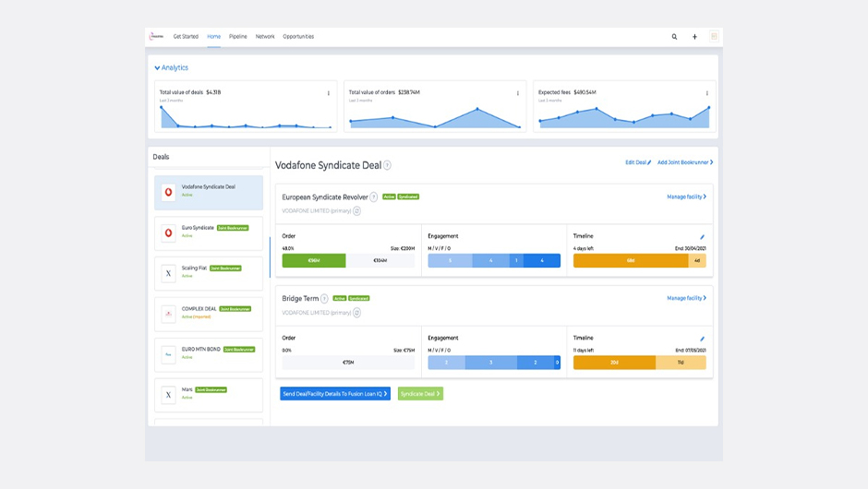This screenshot has width=868, height=489.
Task: Click the Finastra logo in navbar
Action: (157, 37)
